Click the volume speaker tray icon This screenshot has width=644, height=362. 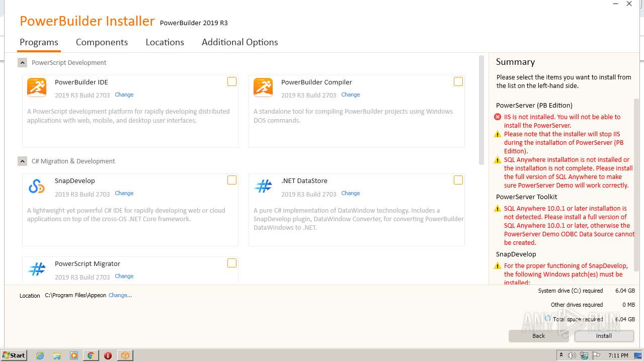pos(572,355)
